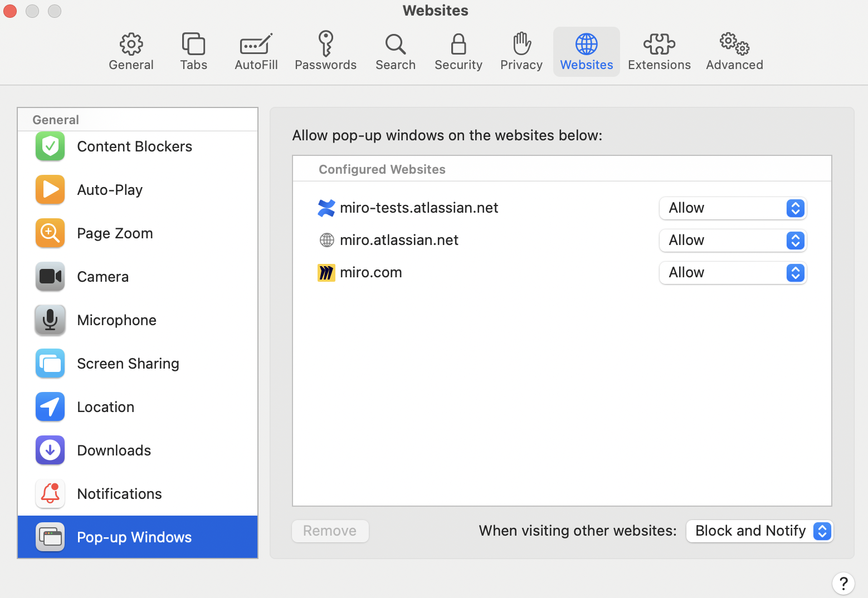
Task: Select Screen Sharing settings
Action: [128, 364]
